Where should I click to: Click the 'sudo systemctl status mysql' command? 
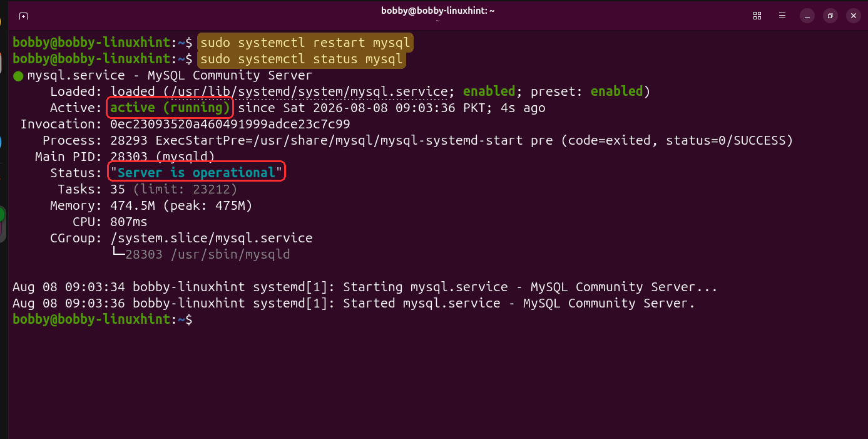(301, 59)
